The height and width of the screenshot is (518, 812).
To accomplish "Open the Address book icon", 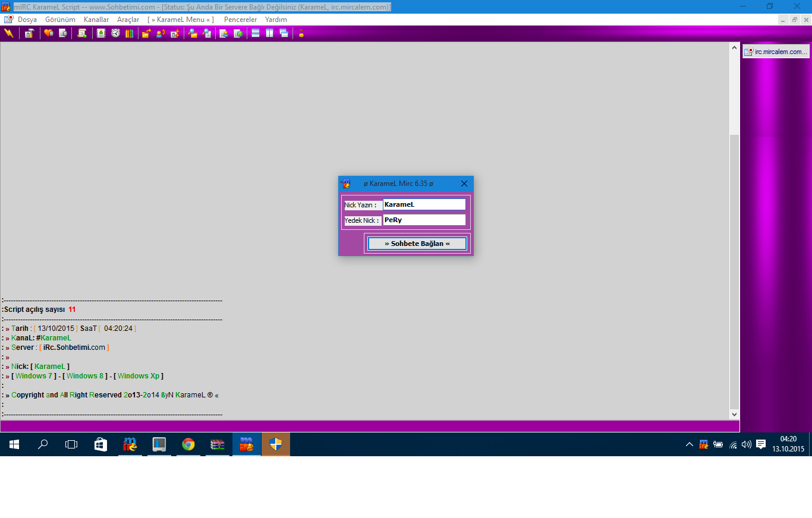I will click(101, 33).
